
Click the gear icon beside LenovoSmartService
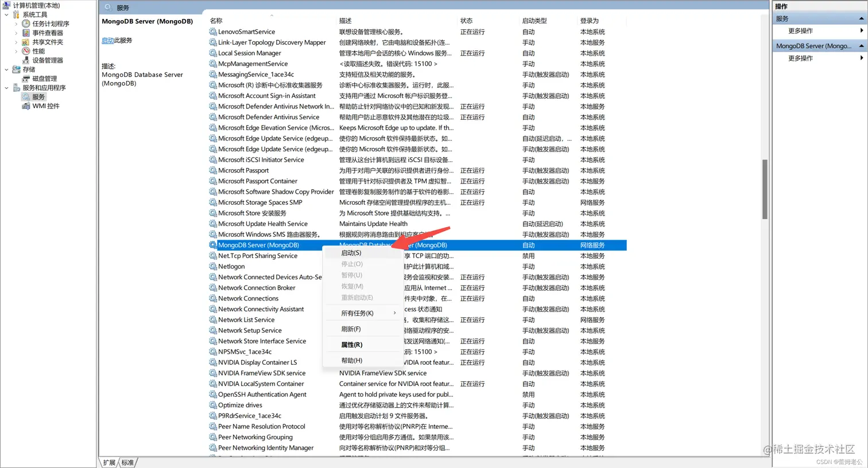click(x=213, y=32)
